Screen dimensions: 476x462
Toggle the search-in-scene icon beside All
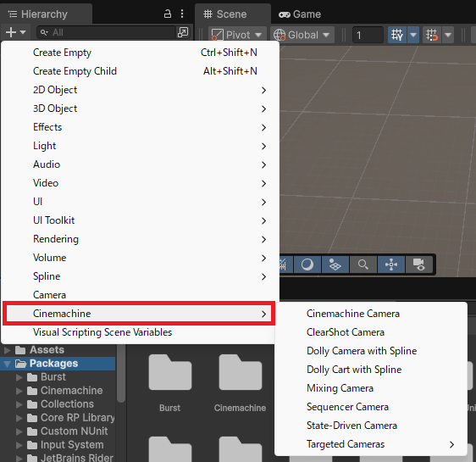tap(183, 32)
